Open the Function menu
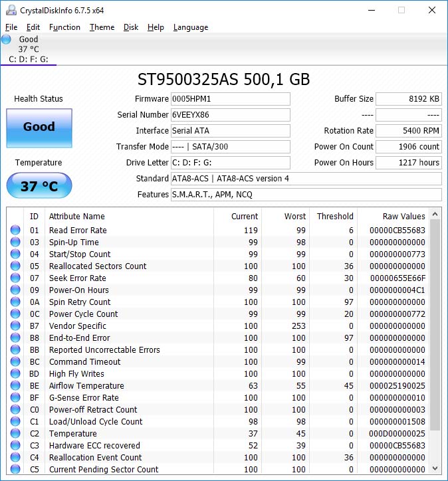The image size is (448, 481). 64,27
